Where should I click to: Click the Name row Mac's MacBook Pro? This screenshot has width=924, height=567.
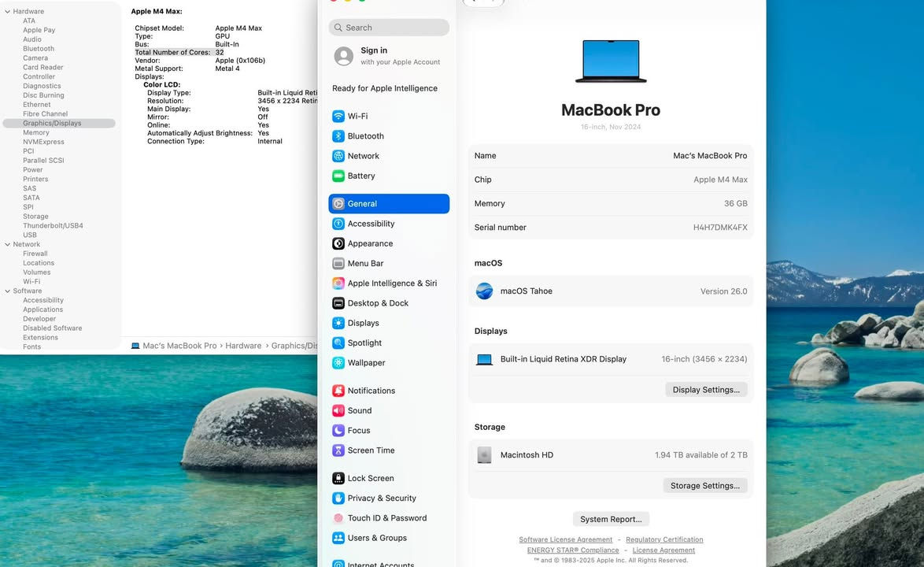(611, 156)
